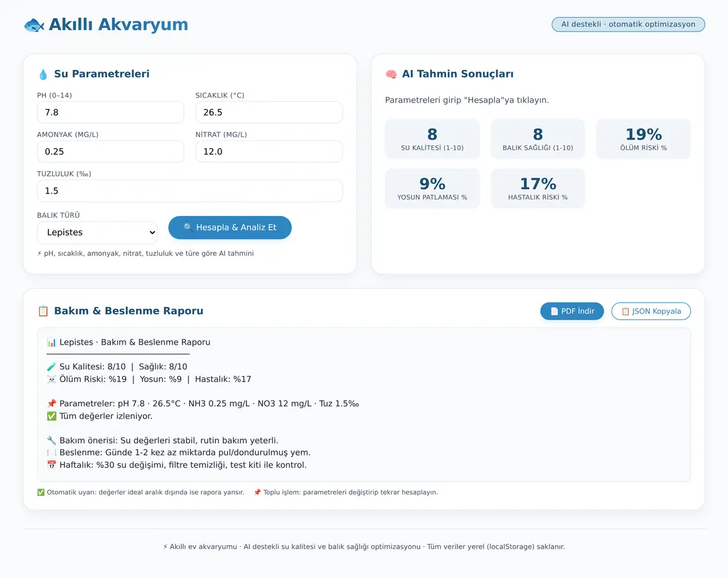Click the "Lepistes · Bakım & Beslenme Raporu" line
728x578 pixels.
[135, 342]
